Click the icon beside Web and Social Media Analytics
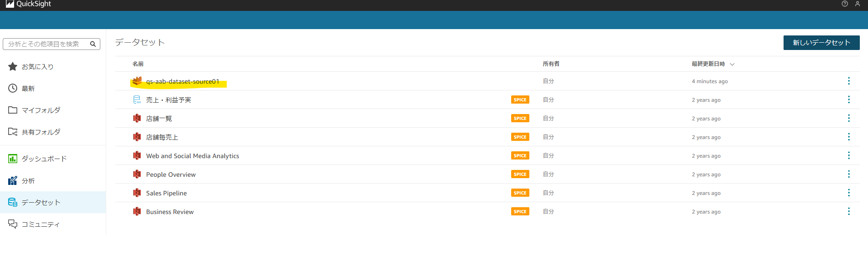This screenshot has height=269, width=868. pyautogui.click(x=137, y=155)
